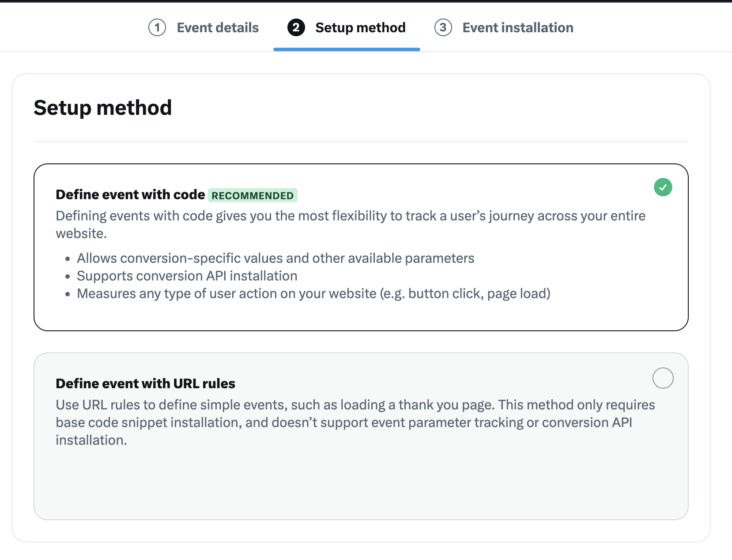The height and width of the screenshot is (560, 732).
Task: Click empty area at bottom of URL rules card
Action: point(360,486)
